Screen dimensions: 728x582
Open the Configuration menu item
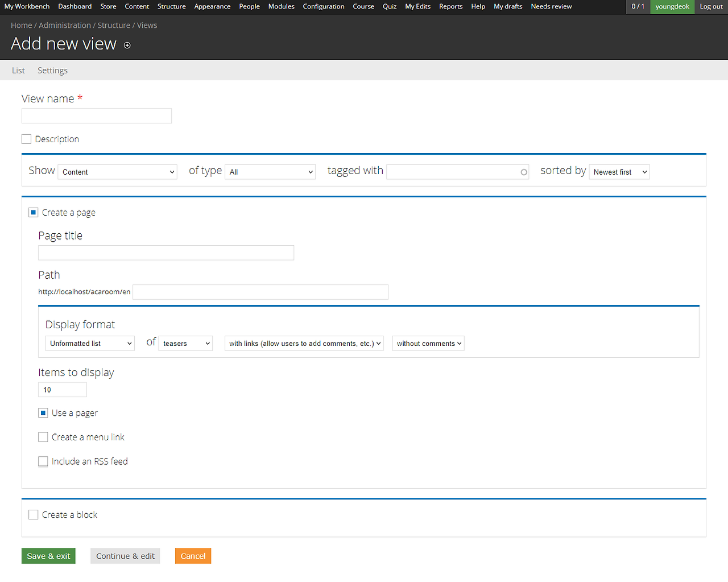(x=324, y=7)
